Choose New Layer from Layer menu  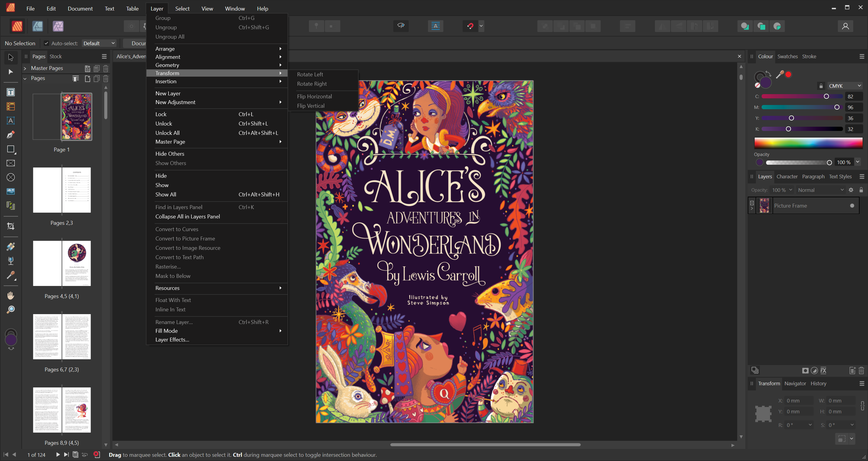pos(168,94)
